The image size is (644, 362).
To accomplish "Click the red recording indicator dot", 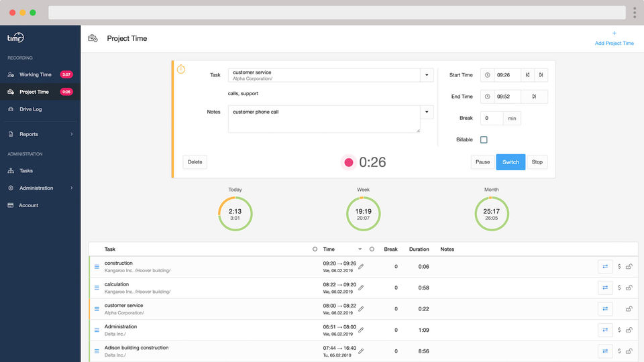I will 349,162.
